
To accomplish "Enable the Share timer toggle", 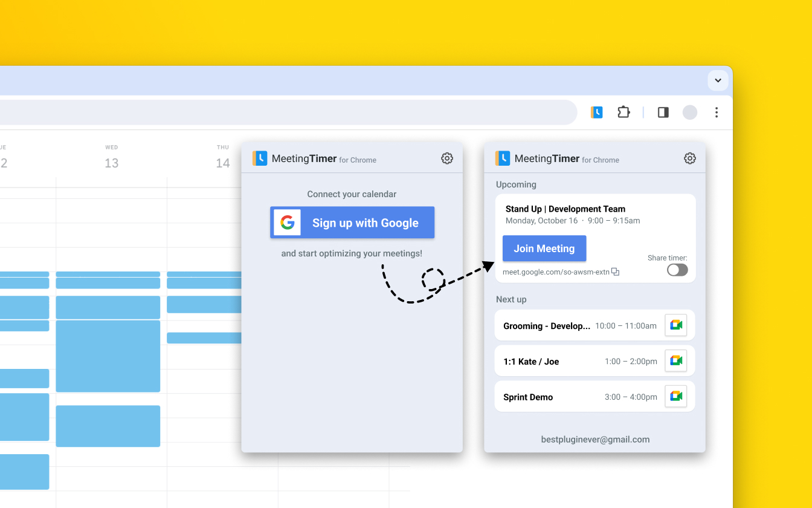I will click(677, 270).
